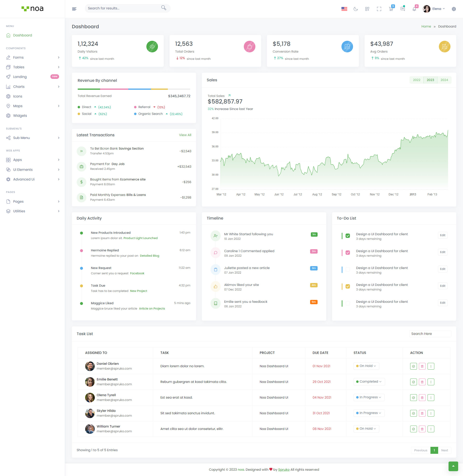This screenshot has height=476, width=463.
Task: Toggle the yellow fourth to-do checkbox
Action: [348, 286]
